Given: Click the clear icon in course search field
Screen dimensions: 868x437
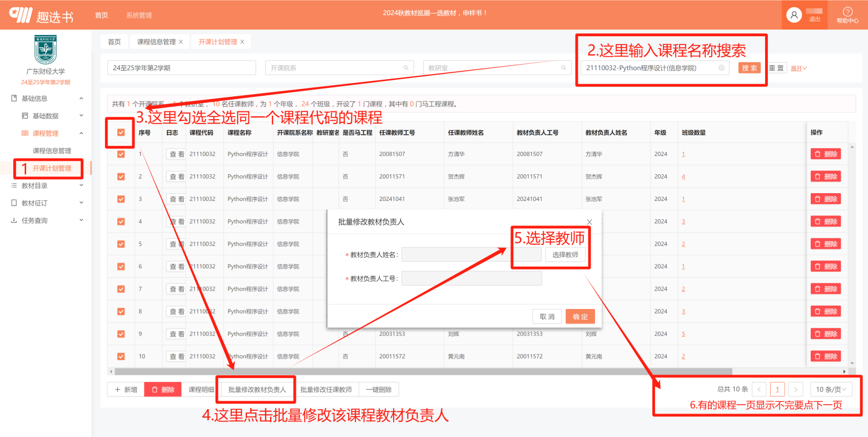Looking at the screenshot, I should tap(721, 68).
